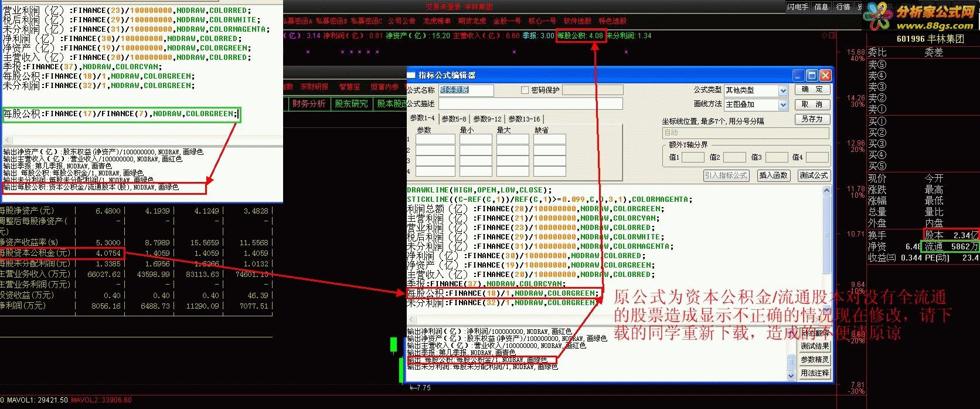The width and height of the screenshot is (980, 409).
Task: Click the 另存为 button
Action: [x=812, y=119]
